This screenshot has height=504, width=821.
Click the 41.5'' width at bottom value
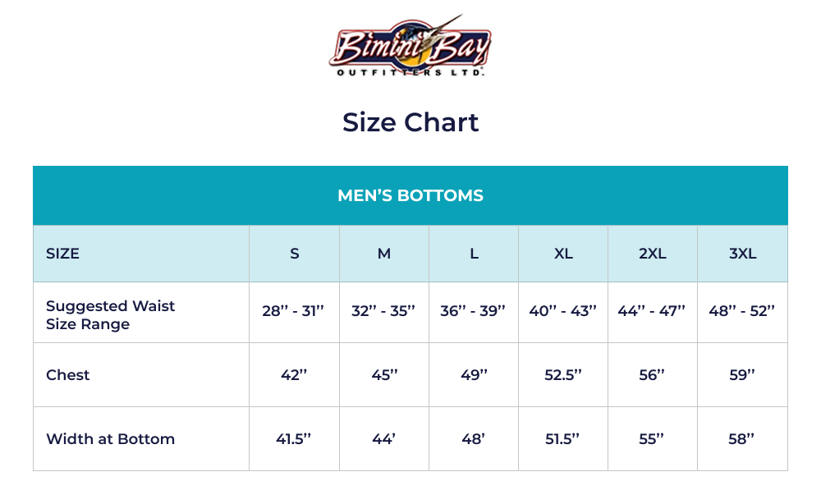(x=294, y=438)
